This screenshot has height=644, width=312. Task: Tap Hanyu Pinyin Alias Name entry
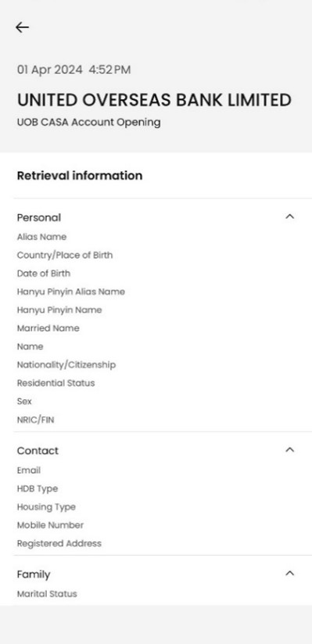point(70,292)
